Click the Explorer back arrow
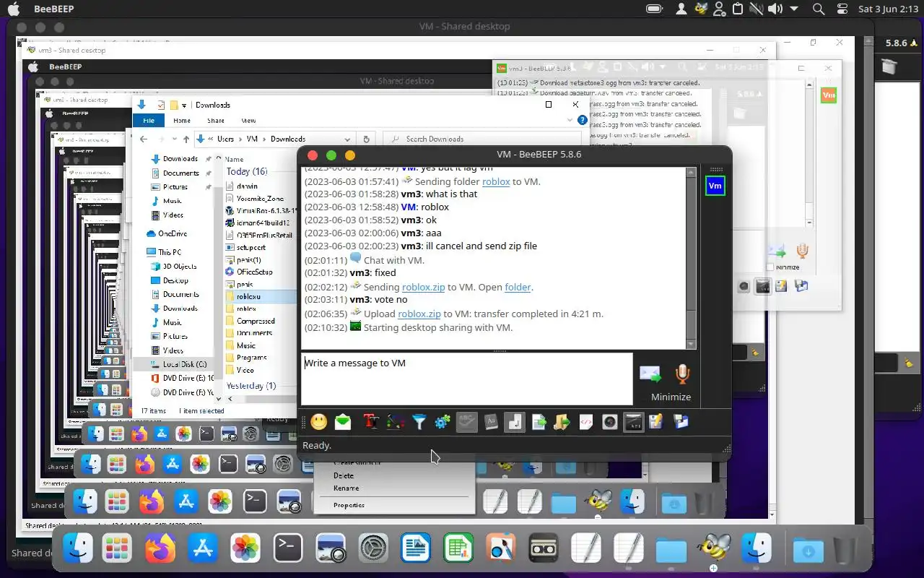This screenshot has width=924, height=578. point(144,139)
